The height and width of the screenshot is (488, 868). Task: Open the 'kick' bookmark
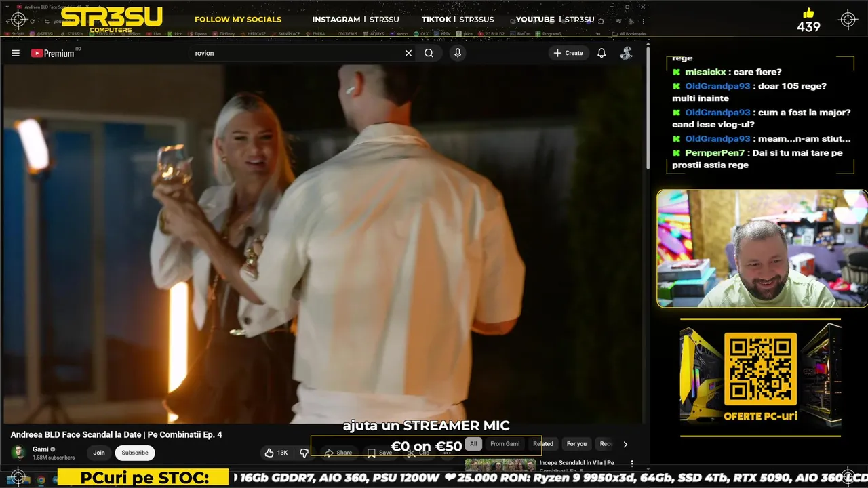[176, 33]
